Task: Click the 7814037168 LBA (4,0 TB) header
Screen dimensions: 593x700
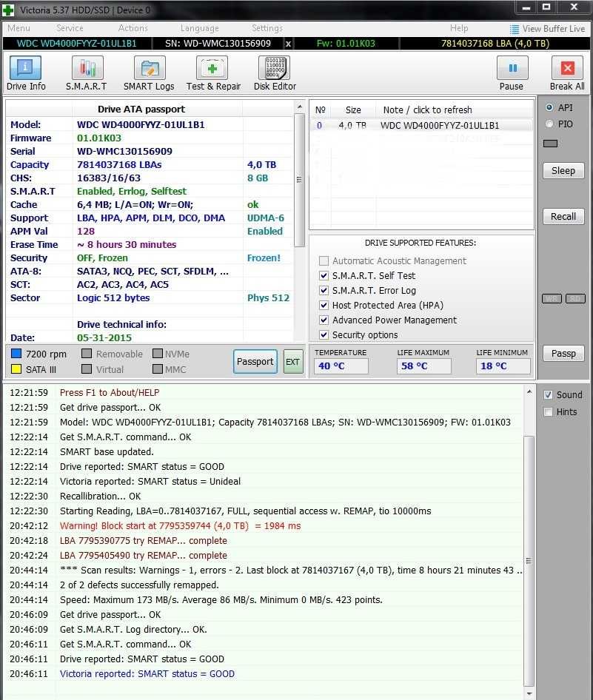Action: tap(495, 44)
